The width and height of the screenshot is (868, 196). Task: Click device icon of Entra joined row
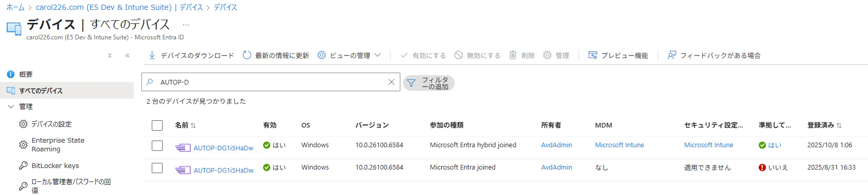[183, 170]
